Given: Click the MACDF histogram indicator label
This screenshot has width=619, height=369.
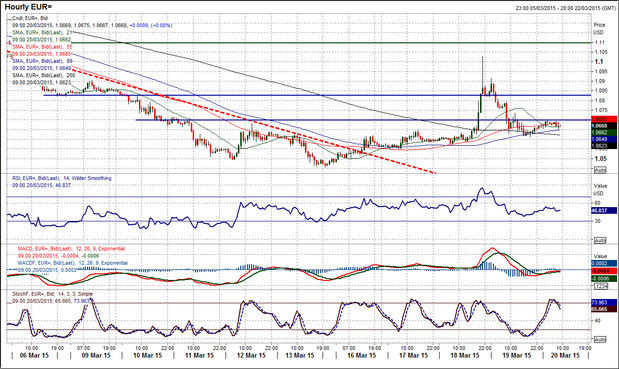Looking at the screenshot, I should click(x=73, y=263).
